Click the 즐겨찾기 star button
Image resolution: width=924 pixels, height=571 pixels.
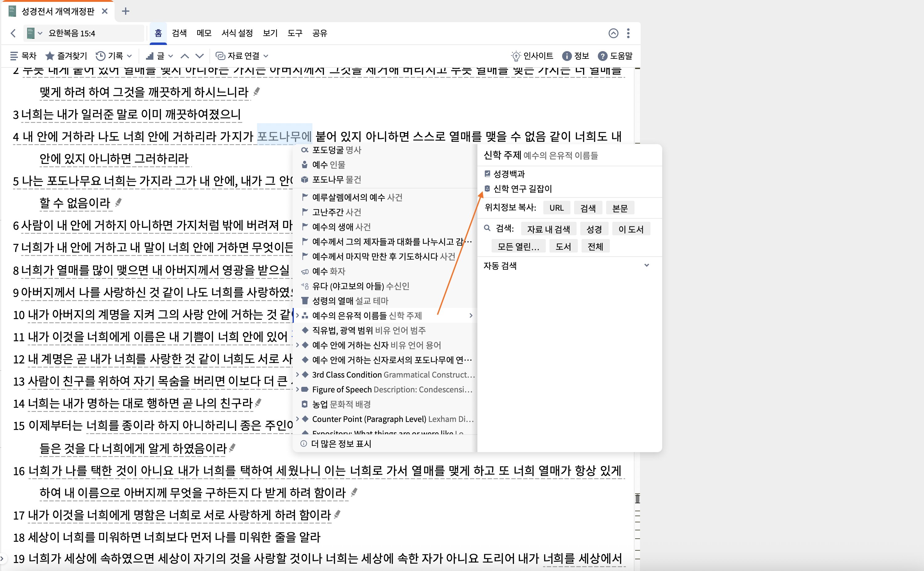[66, 56]
